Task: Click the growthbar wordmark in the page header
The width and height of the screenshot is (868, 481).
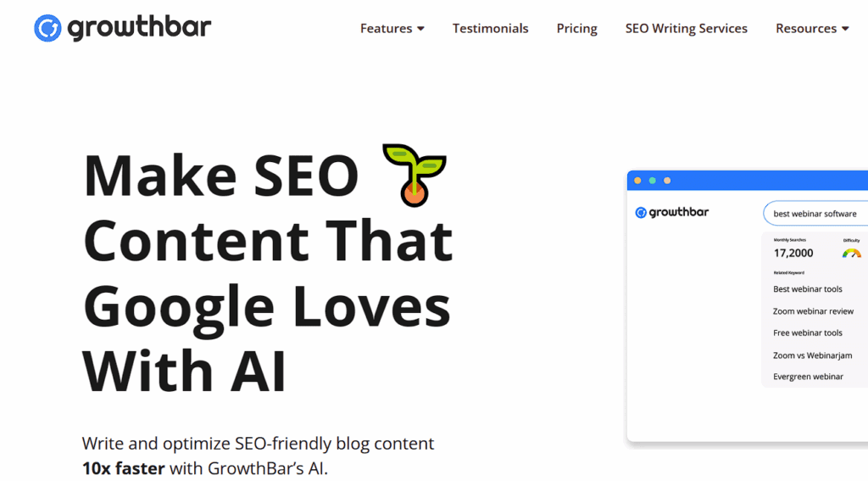Action: [x=139, y=28]
